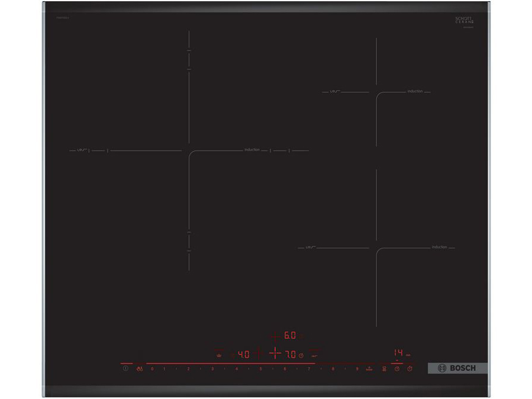Screen dimensions: 532x399
Task: Tap the clock icon below the 14 display
Action: tap(396, 369)
